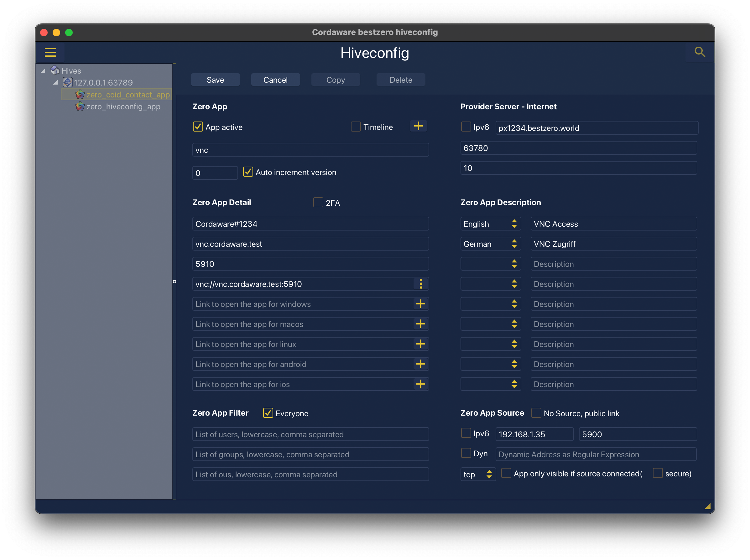Image resolution: width=750 pixels, height=560 pixels.
Task: Click the list of users input field
Action: click(x=310, y=434)
